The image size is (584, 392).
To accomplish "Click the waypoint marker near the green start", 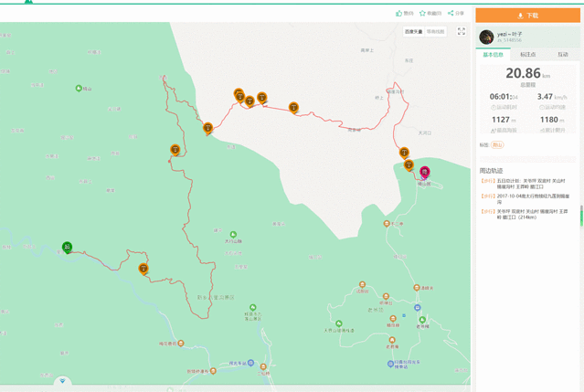I will 143,269.
